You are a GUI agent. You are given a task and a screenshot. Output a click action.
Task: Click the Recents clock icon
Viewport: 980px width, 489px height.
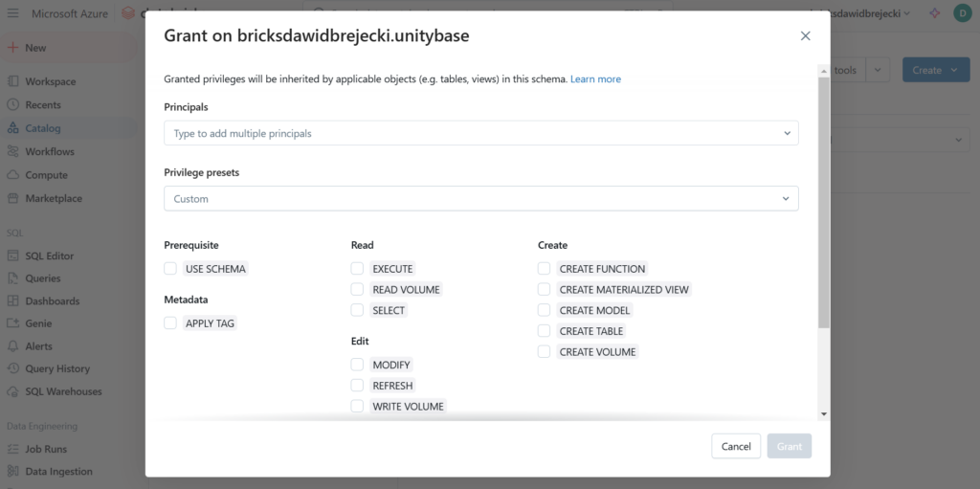click(13, 105)
